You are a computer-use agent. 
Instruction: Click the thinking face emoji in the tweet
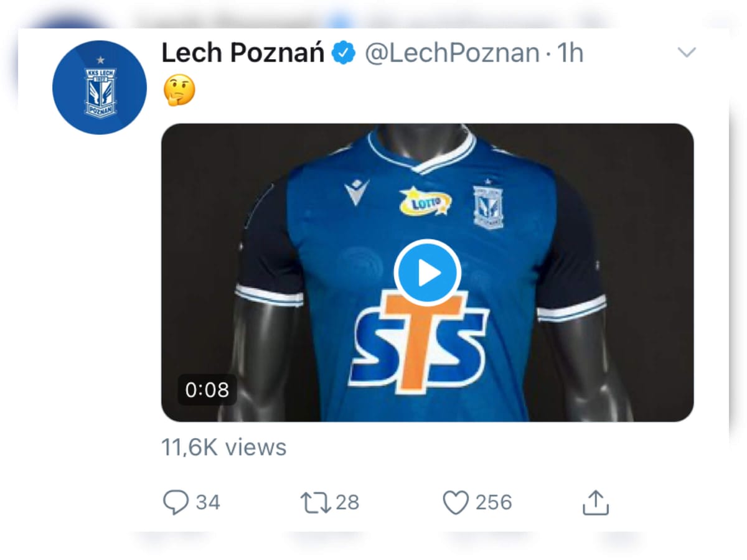point(181,90)
